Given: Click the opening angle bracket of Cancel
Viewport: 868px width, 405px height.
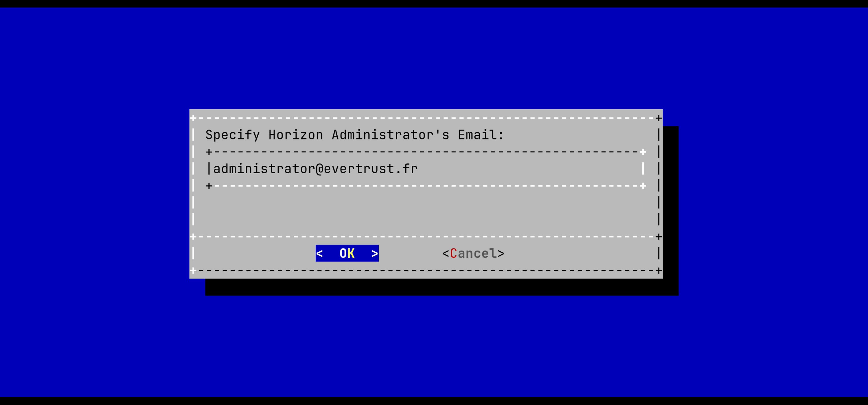Looking at the screenshot, I should [x=446, y=253].
